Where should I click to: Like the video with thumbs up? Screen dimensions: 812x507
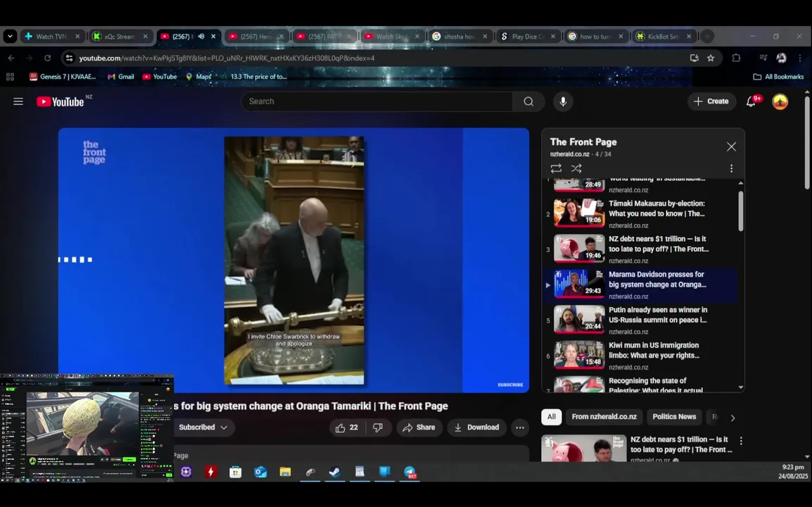click(346, 427)
